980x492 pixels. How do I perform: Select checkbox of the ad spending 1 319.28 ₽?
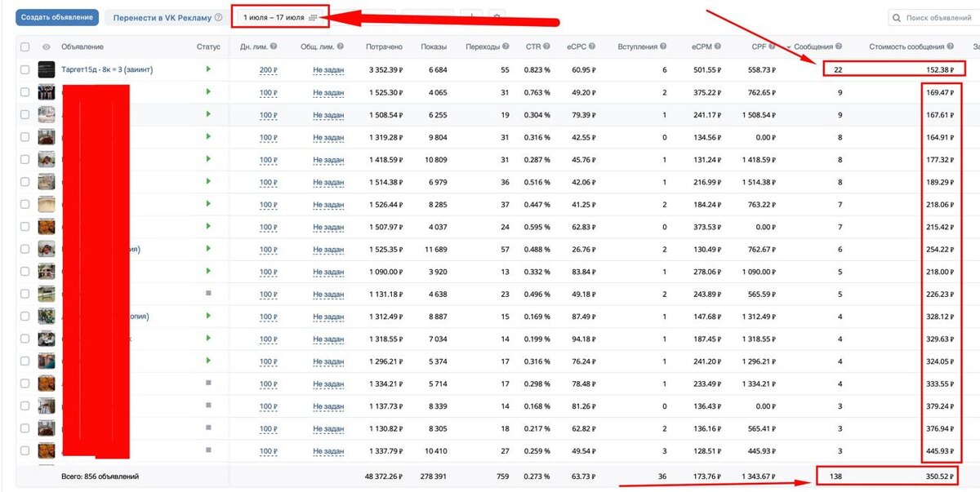point(26,137)
